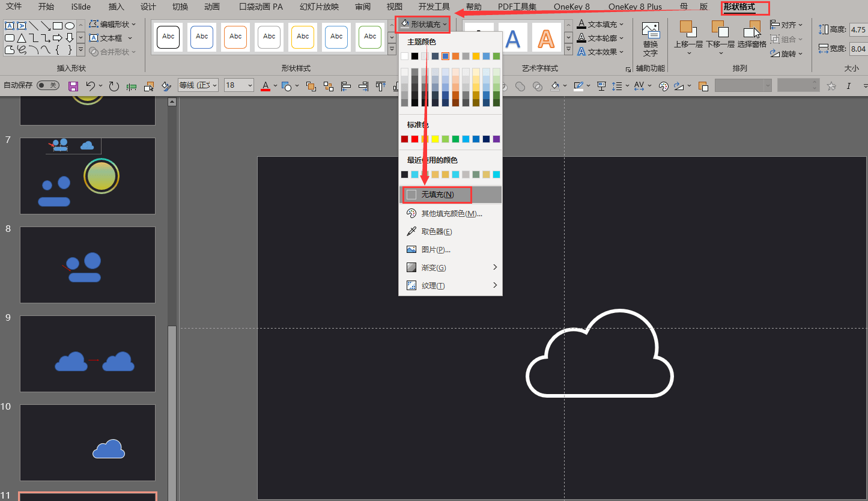Select the right arrow shape in gallery
The height and width of the screenshot is (501, 868).
(58, 38)
